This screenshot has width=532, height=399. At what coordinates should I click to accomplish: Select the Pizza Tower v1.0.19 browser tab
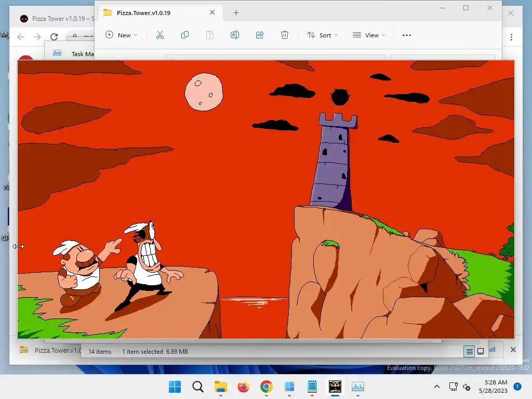(x=56, y=19)
